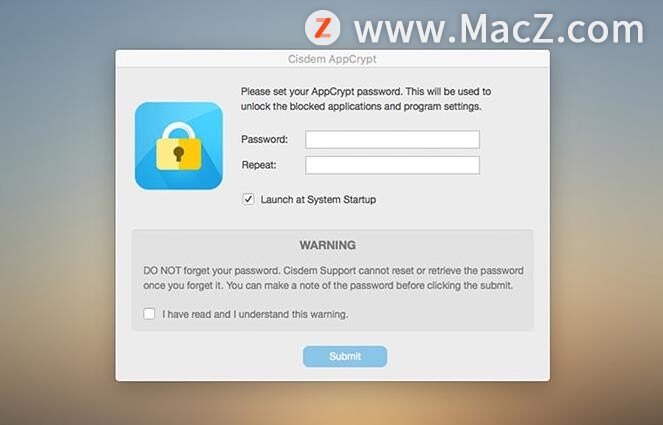The image size is (663, 425).
Task: Click the WARNING heading
Action: [x=328, y=245]
